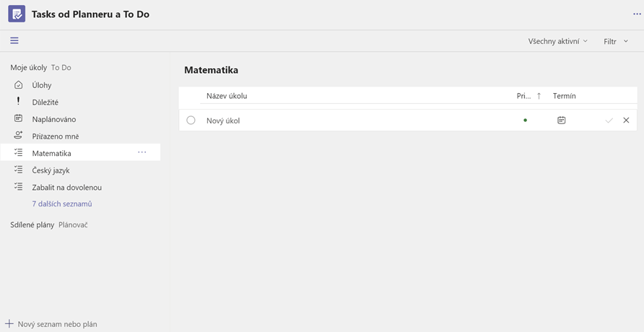Set priority using the green dot
The image size is (644, 332).
tap(525, 121)
